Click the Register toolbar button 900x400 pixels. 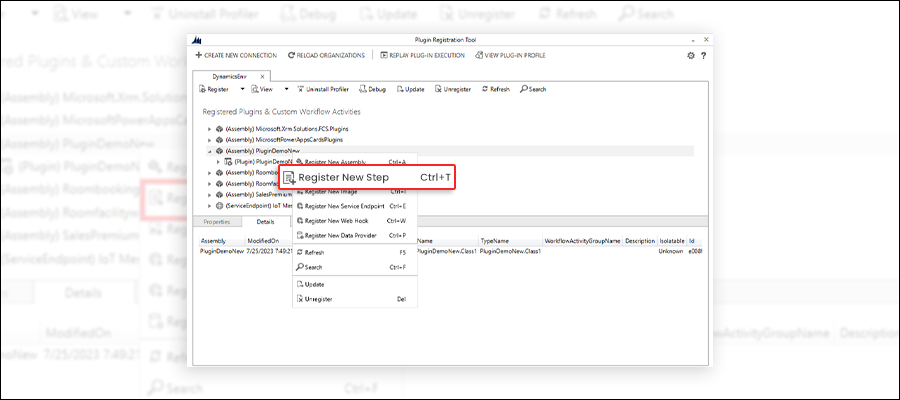point(214,90)
